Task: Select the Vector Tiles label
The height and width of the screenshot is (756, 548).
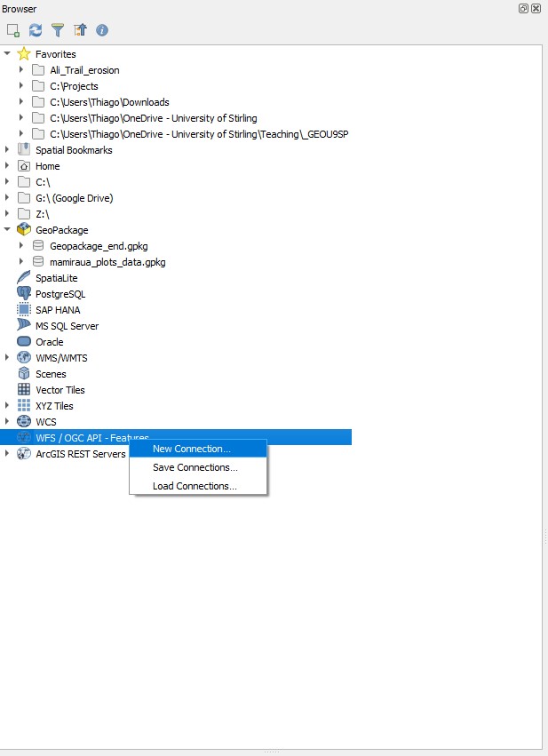Action: (x=60, y=390)
